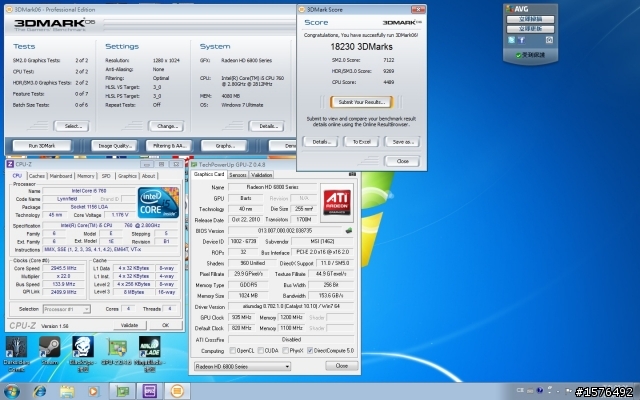The image size is (640, 400).
Task: Open the Windows Start orb
Action: pyautogui.click(x=11, y=391)
